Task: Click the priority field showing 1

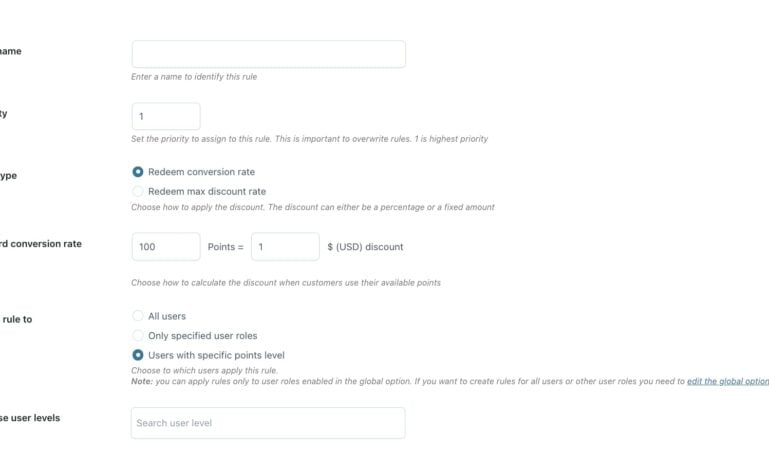Action: coord(166,116)
